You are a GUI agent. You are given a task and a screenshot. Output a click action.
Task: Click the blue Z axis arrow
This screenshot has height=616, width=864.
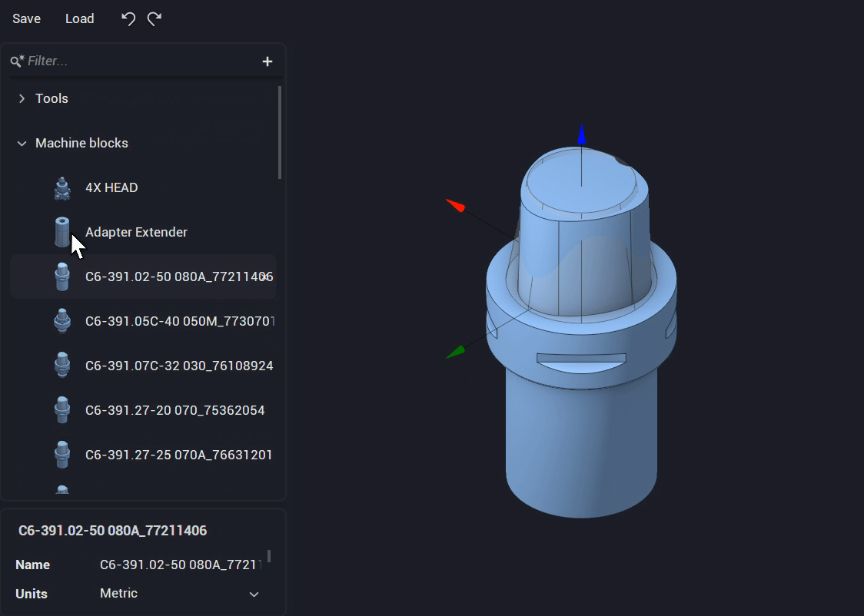click(581, 135)
